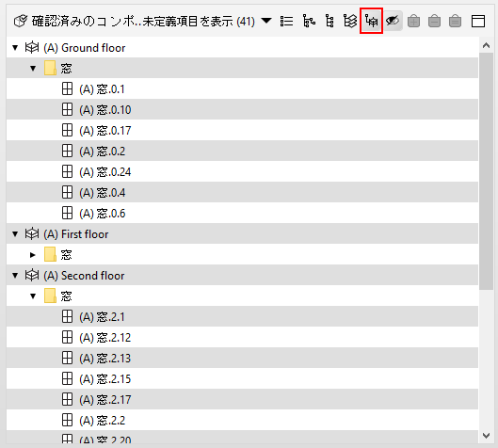
Task: Click the yellow folder icon under First floor
Action: pos(50,254)
